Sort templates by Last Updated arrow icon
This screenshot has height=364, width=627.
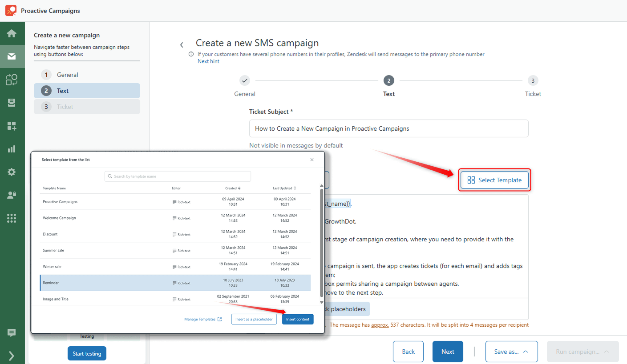pos(295,188)
